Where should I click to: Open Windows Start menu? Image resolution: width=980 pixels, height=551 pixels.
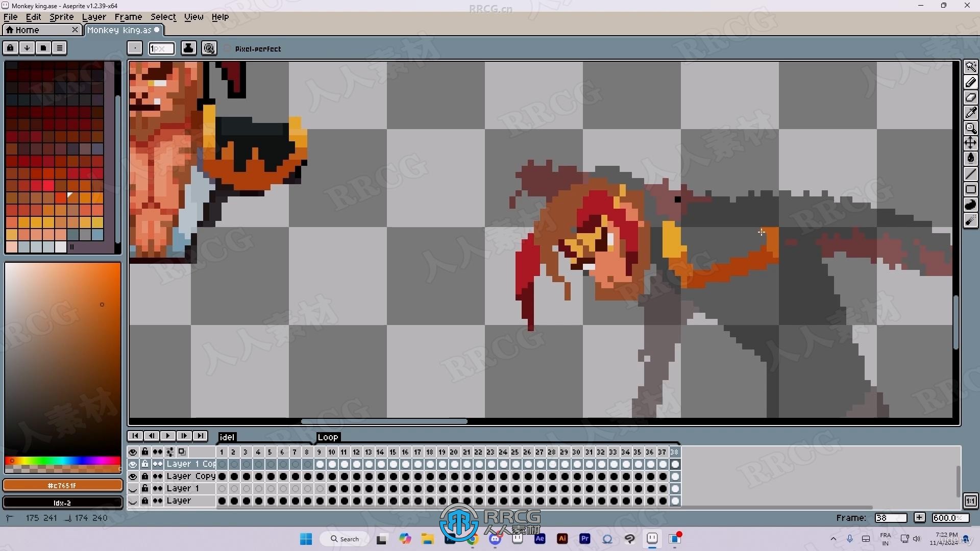pyautogui.click(x=306, y=539)
